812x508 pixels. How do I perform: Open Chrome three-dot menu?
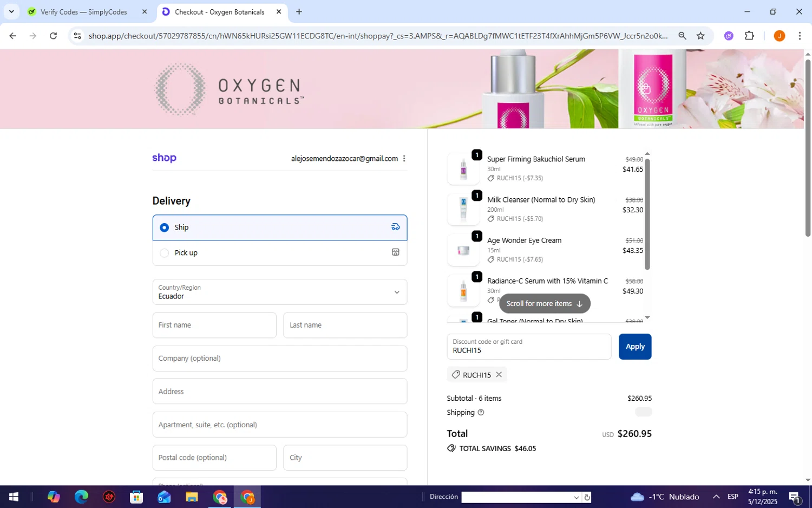coord(800,36)
